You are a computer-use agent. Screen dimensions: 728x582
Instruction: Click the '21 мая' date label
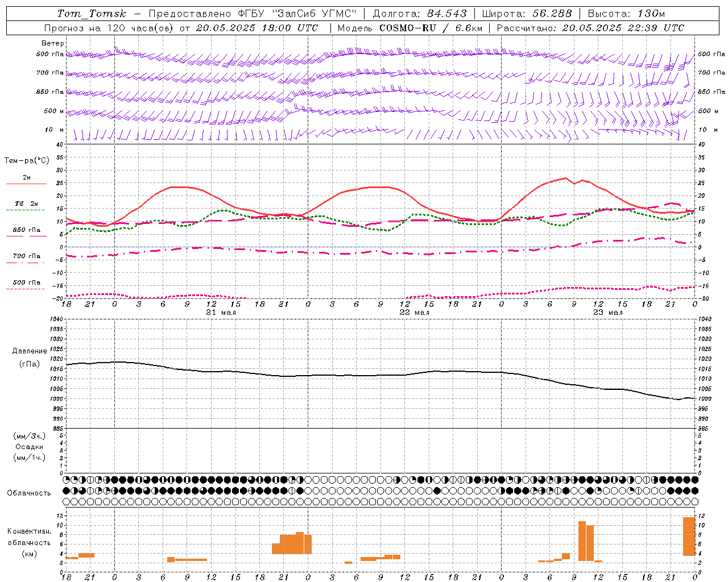click(x=221, y=312)
